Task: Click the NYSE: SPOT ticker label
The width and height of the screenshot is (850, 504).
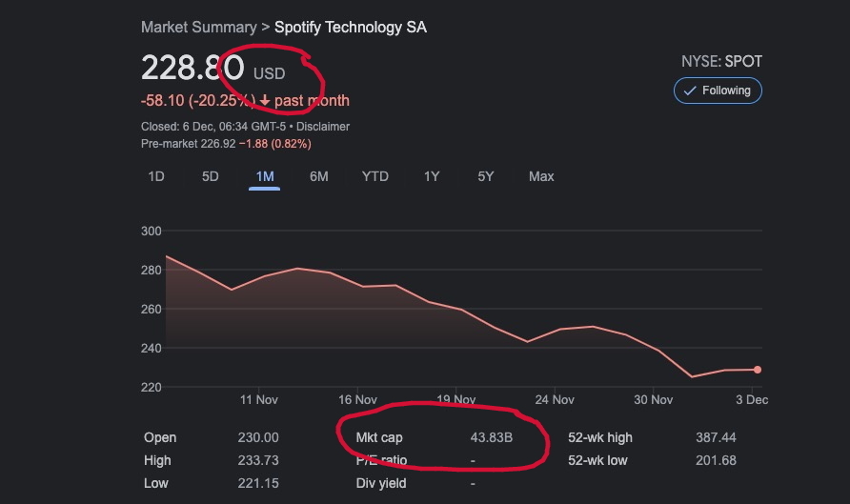Action: point(721,61)
